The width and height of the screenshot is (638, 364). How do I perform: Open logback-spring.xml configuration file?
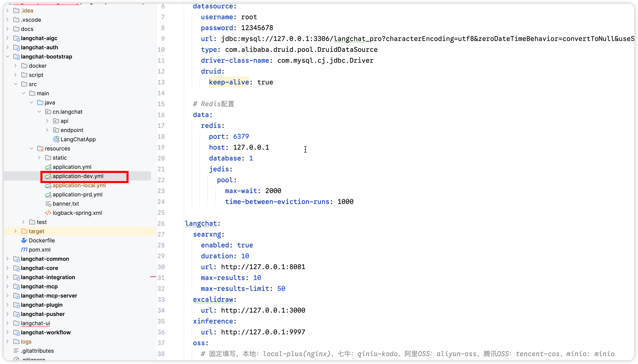click(x=77, y=213)
